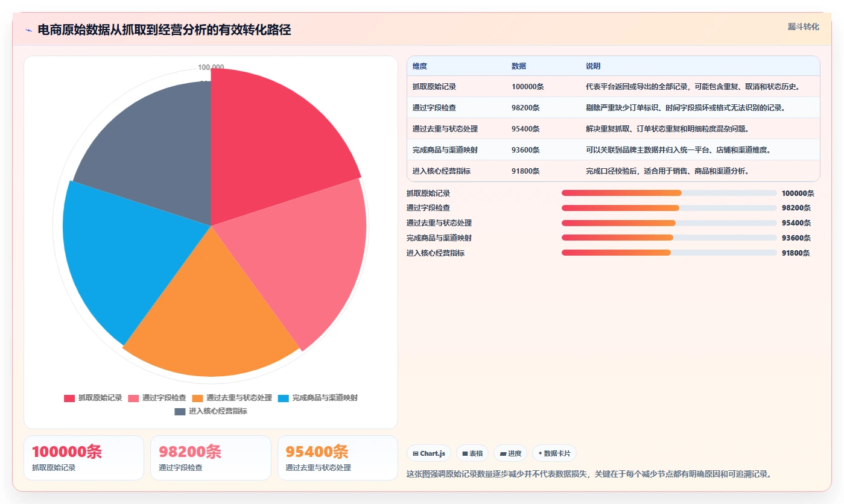Click the 数据卡片 chip
The height and width of the screenshot is (504, 844).
[554, 453]
